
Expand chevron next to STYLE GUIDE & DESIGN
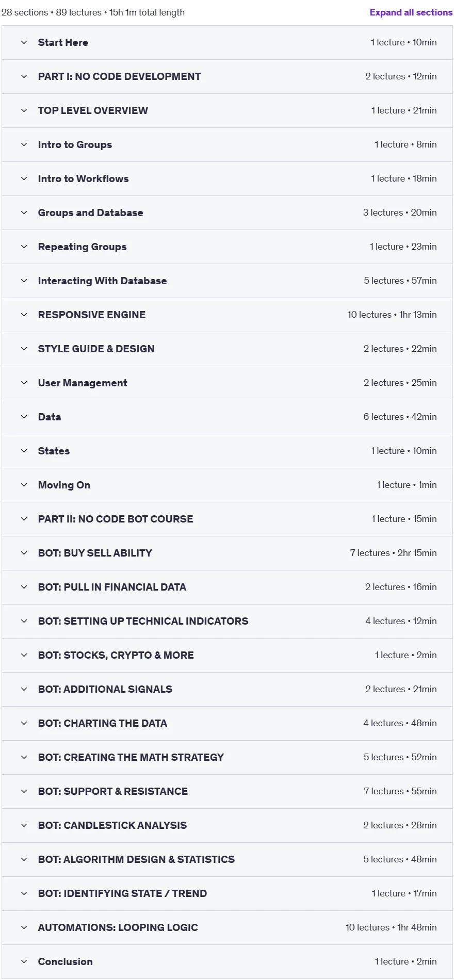[24, 349]
